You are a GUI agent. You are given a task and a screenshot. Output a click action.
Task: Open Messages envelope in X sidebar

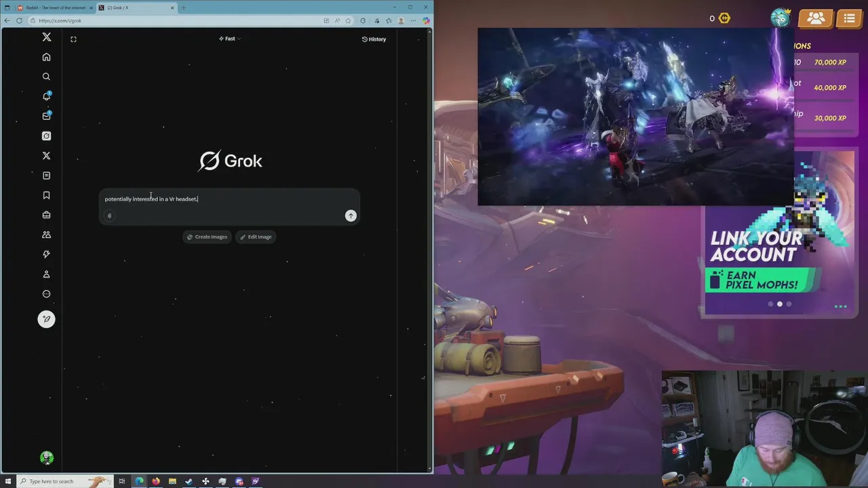[x=46, y=116]
